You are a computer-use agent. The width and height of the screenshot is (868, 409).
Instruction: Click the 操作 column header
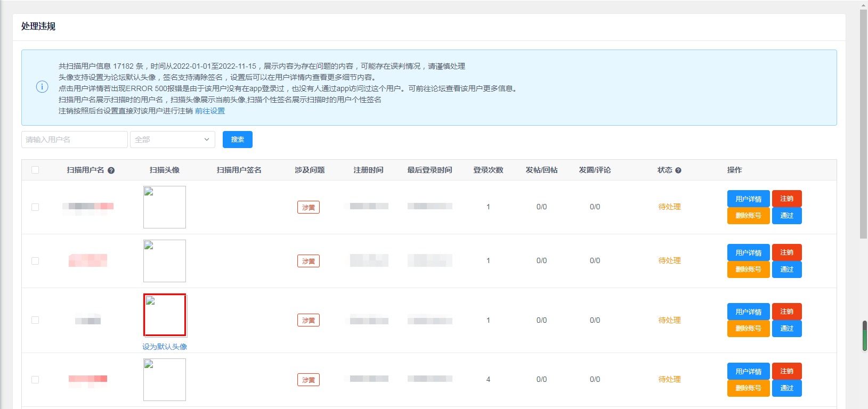[735, 170]
